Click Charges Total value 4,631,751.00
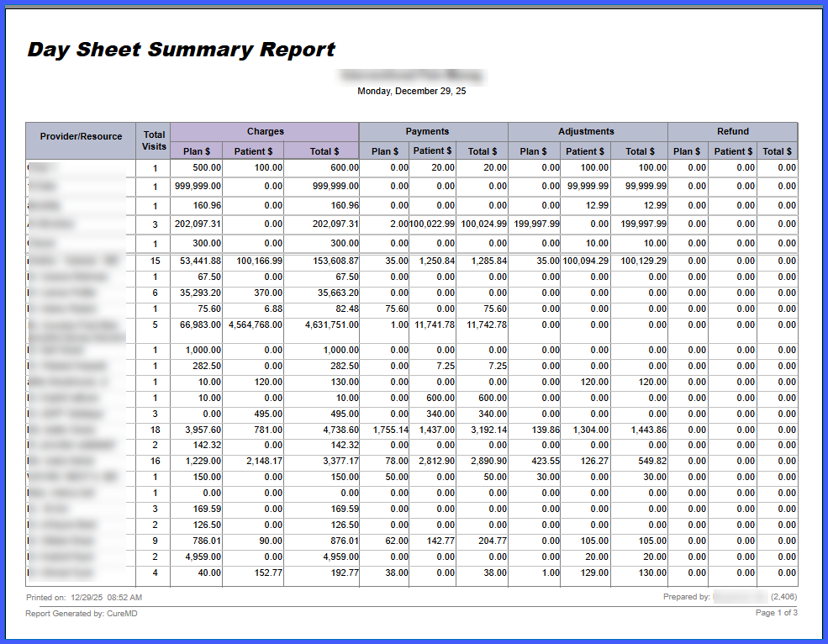Screen dimensions: 828x644 (332, 325)
